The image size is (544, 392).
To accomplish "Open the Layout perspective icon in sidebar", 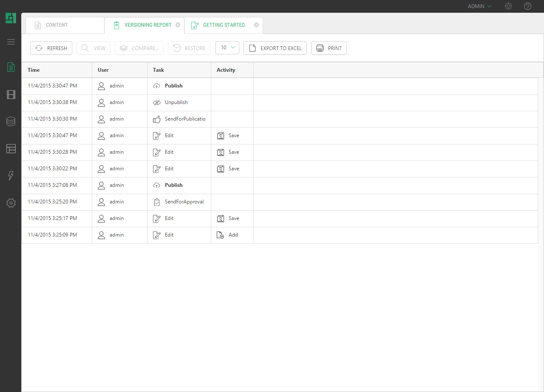I will (x=11, y=149).
